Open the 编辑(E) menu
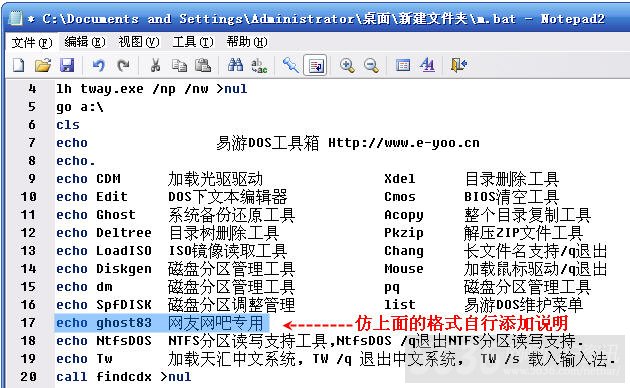 pos(85,42)
